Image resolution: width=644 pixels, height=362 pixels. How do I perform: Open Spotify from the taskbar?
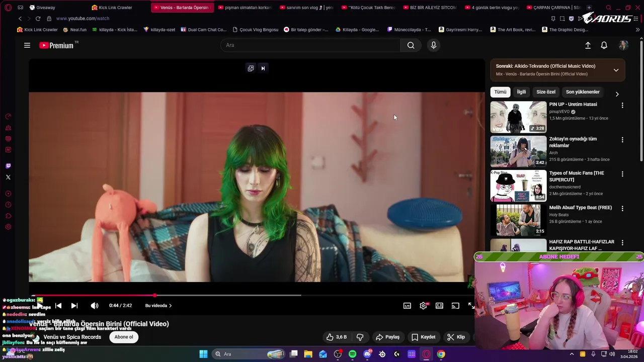tap(352, 354)
